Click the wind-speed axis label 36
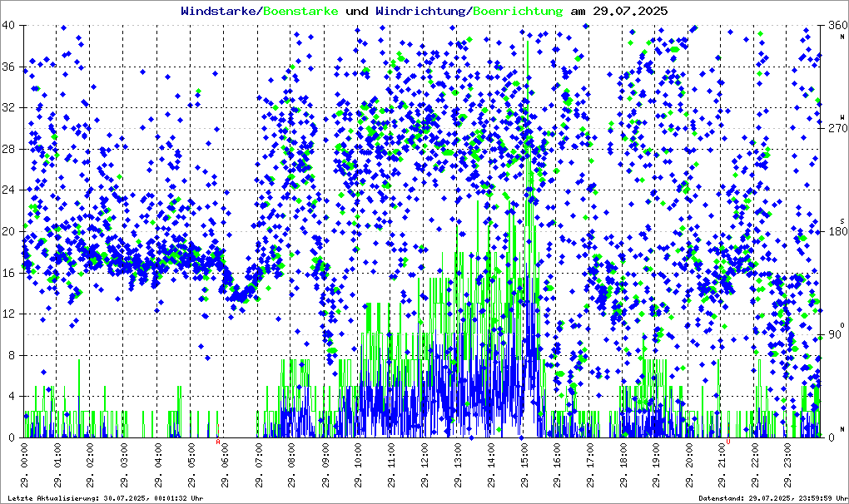This screenshot has height=504, width=849. (x=8, y=67)
